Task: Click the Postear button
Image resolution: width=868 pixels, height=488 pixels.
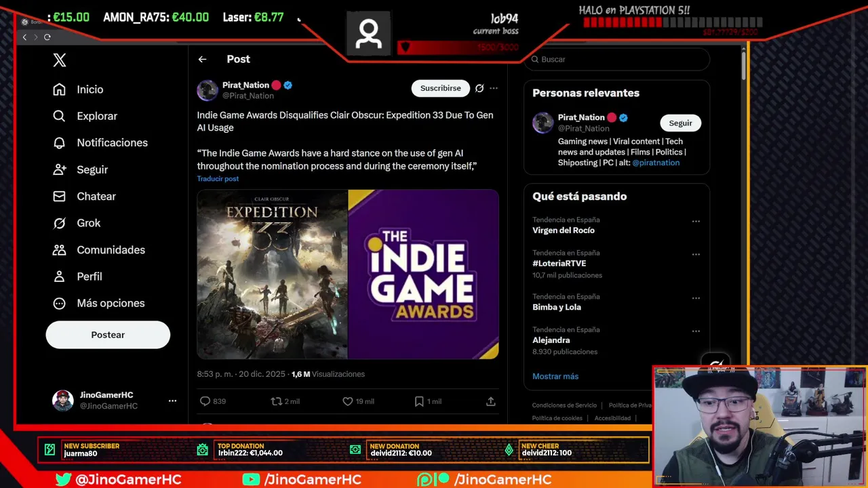Action: click(x=108, y=335)
